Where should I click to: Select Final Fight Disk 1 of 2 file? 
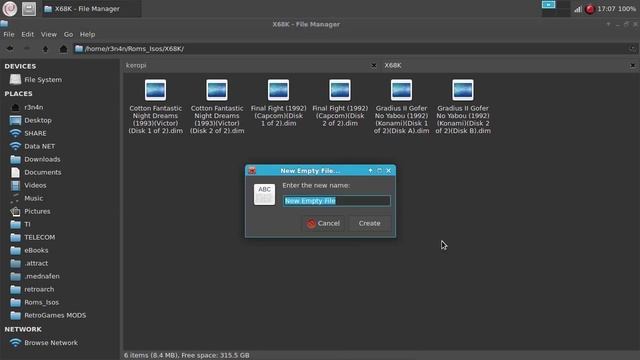coord(279,103)
